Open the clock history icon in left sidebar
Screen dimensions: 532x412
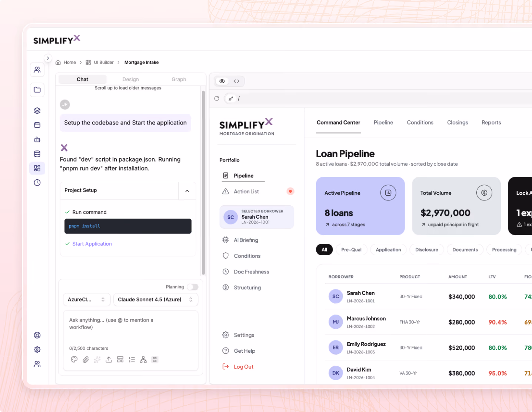[37, 183]
